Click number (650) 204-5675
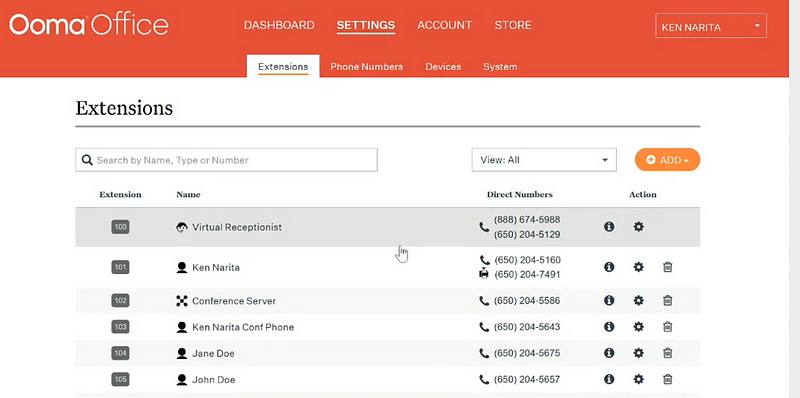 527,353
